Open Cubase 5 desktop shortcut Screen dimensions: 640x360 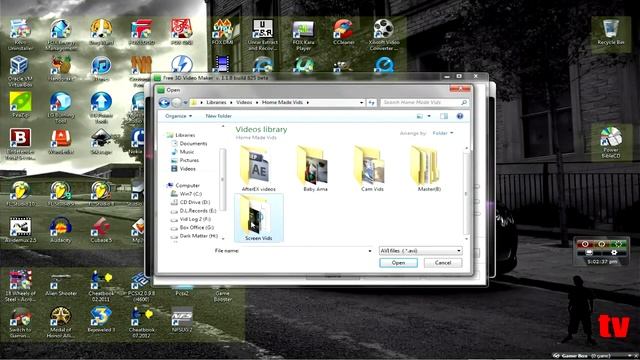tap(100, 230)
